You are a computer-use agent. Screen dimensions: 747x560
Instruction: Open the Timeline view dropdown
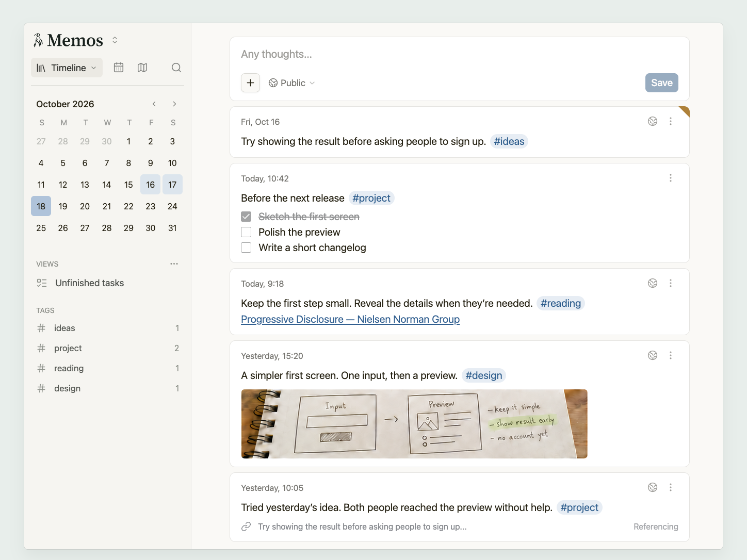(x=67, y=68)
